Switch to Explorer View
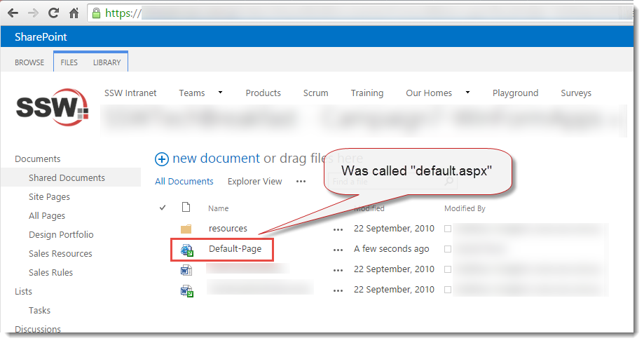The image size is (644, 343). (x=254, y=181)
